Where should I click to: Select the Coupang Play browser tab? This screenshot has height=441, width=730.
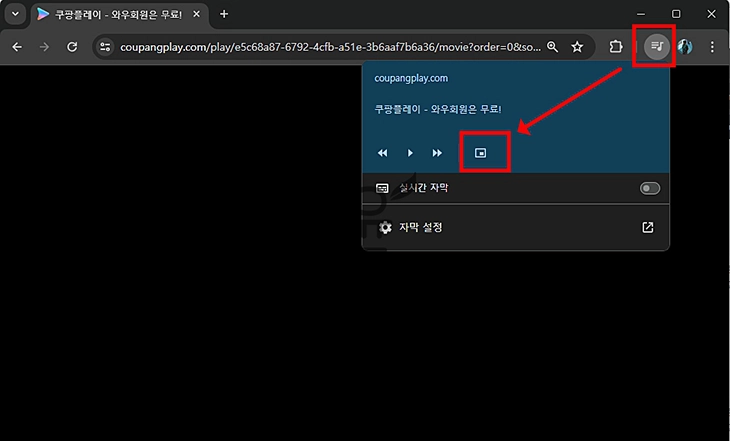pos(119,14)
